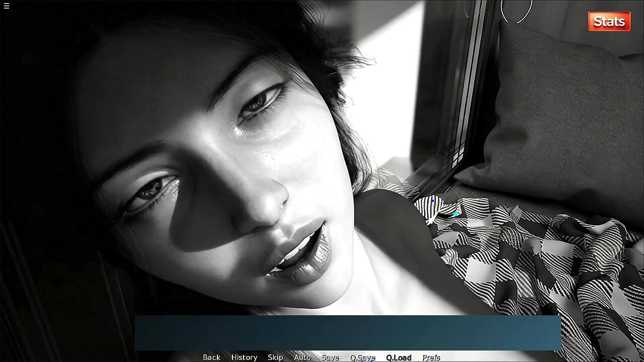The width and height of the screenshot is (644, 362).
Task: Click the circular ring near Stats
Action: pyautogui.click(x=516, y=11)
